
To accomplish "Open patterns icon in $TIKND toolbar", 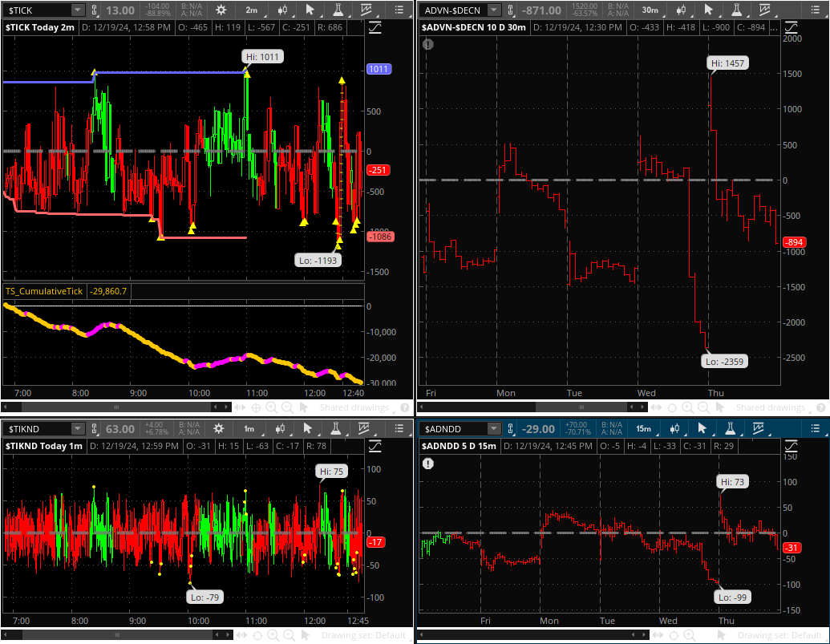I will pos(363,428).
